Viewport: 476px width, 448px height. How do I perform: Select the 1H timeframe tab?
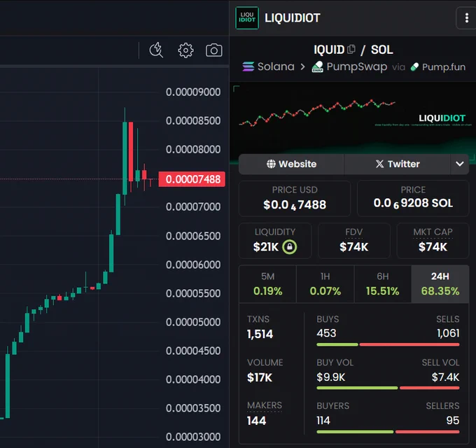325,284
